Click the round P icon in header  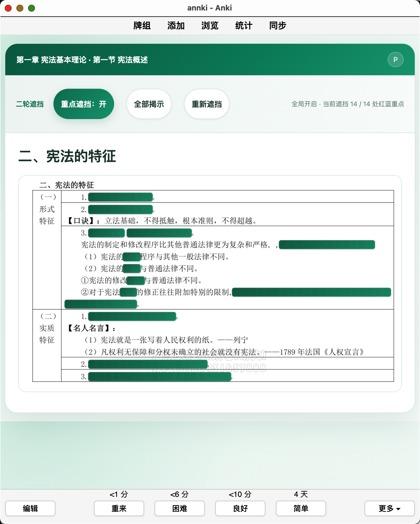(395, 60)
